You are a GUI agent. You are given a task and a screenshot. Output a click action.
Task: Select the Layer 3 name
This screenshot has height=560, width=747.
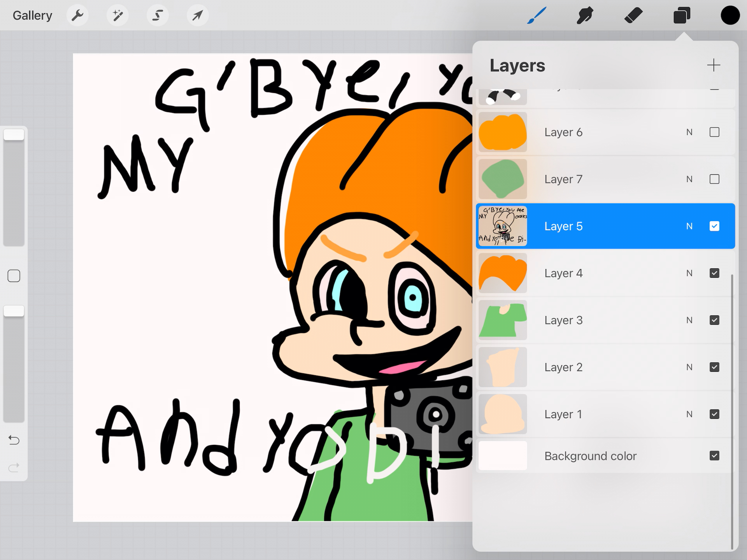tap(563, 320)
